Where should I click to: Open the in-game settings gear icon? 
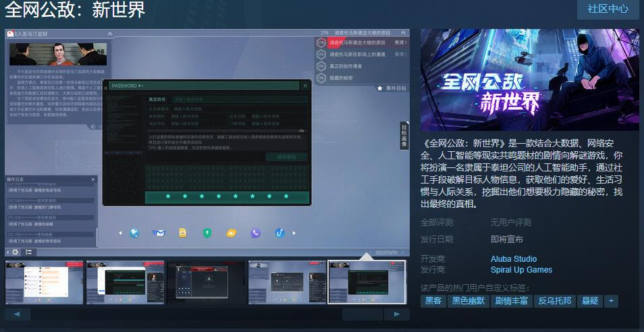(16, 252)
